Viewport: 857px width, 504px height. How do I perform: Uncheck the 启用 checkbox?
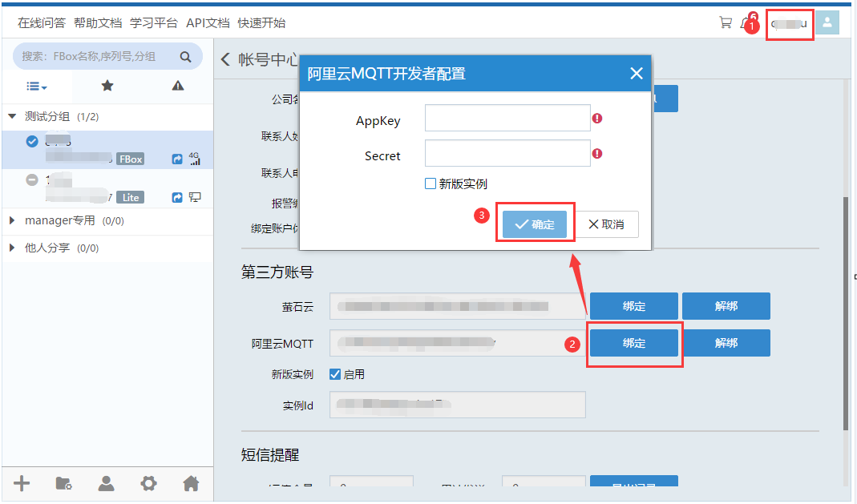tap(335, 374)
